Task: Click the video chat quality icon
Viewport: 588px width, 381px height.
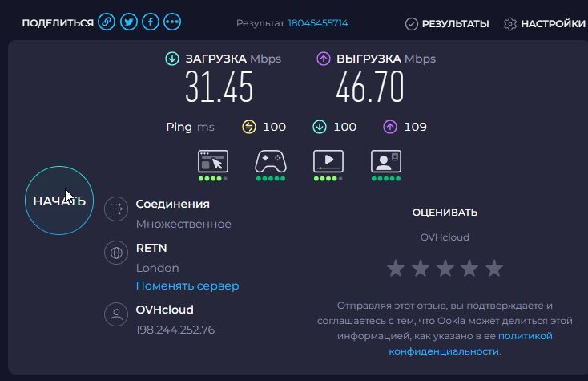Action: (386, 161)
